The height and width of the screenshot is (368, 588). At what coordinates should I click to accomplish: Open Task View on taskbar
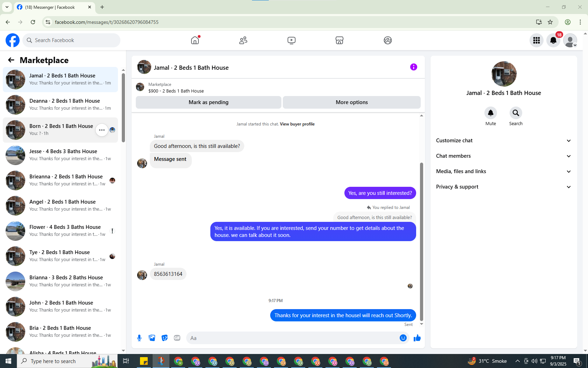[x=126, y=361]
